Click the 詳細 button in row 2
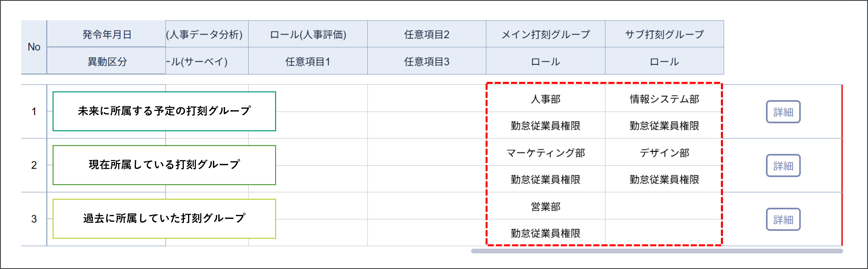This screenshot has width=868, height=269. [x=783, y=166]
